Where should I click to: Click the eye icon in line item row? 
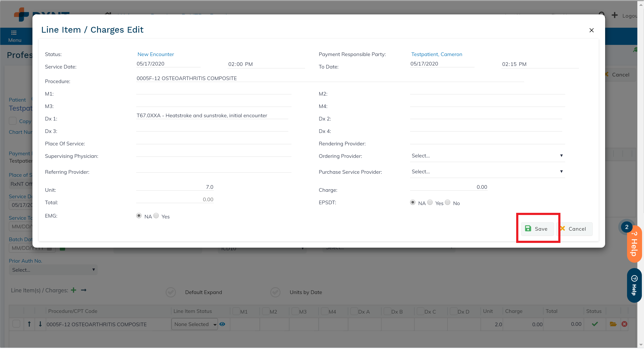[222, 324]
